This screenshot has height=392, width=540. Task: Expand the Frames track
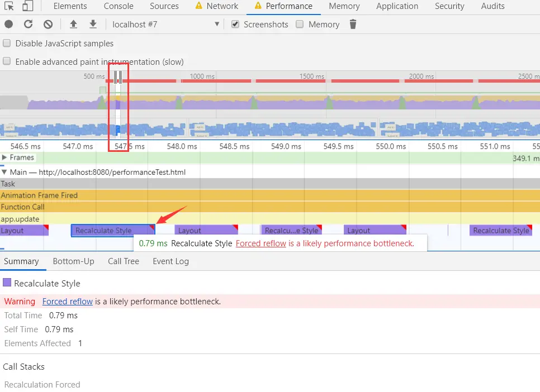(4, 157)
